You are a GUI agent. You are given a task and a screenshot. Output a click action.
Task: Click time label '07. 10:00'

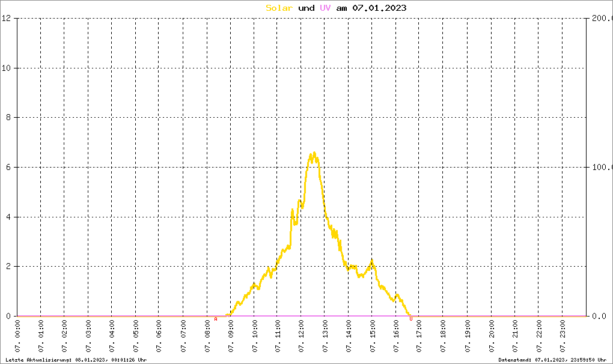(254, 336)
